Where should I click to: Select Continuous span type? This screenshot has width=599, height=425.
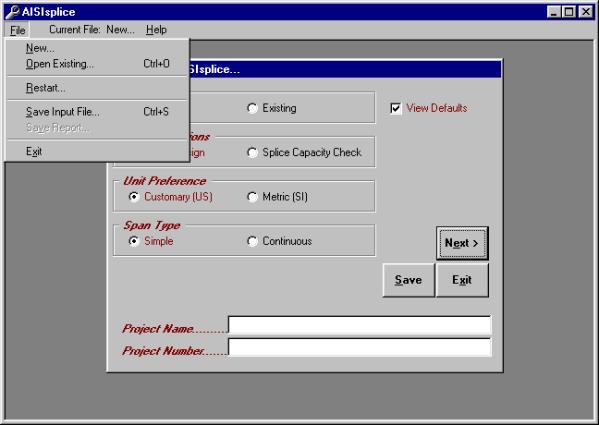click(x=280, y=241)
